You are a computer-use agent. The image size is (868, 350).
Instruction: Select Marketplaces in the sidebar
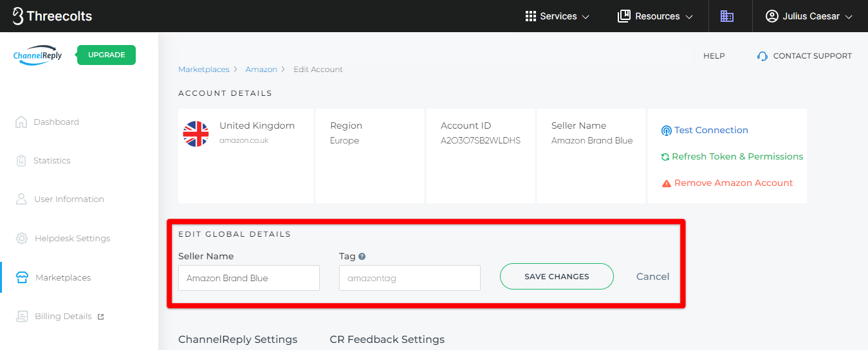[x=63, y=278]
